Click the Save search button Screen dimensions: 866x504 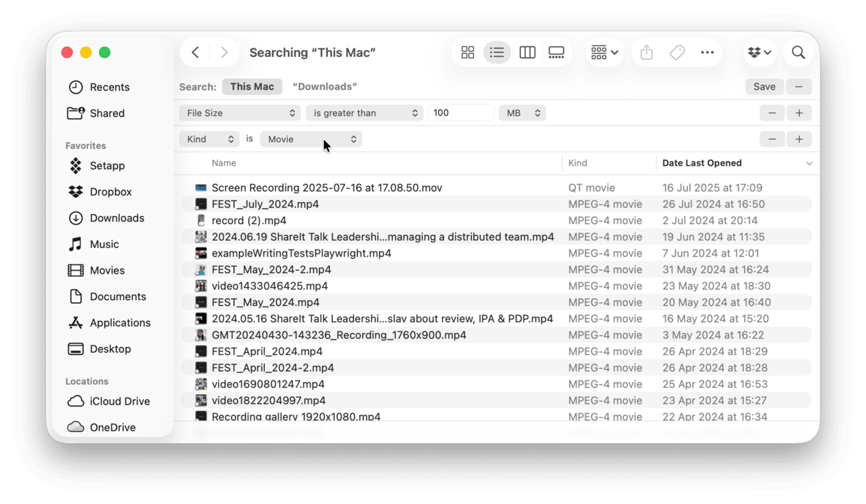click(764, 86)
